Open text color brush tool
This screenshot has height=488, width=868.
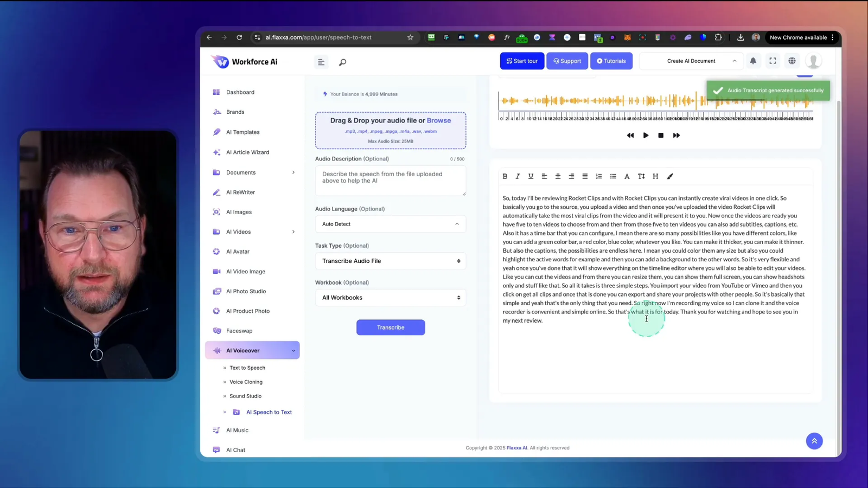670,176
